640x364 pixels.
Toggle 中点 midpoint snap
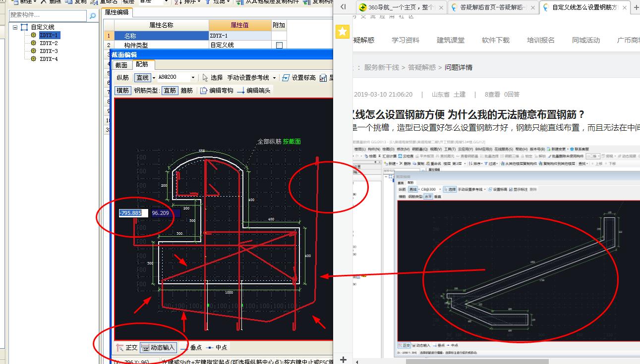point(217,348)
